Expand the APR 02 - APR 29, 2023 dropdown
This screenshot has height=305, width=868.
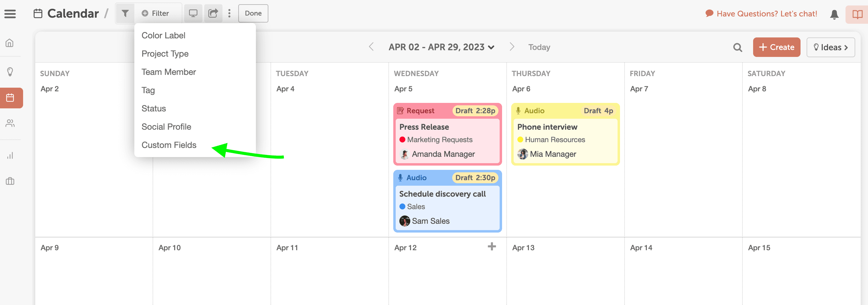[441, 47]
